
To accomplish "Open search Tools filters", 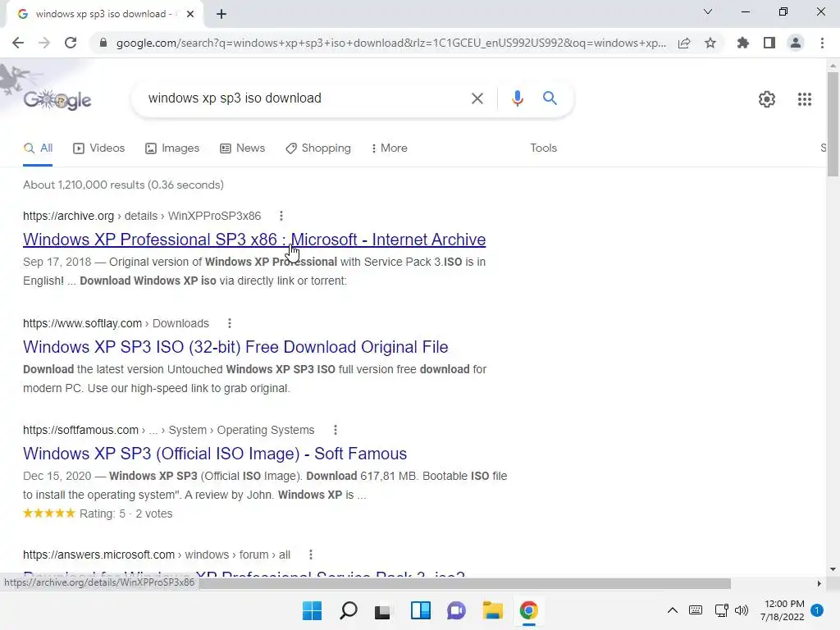I will (x=543, y=148).
